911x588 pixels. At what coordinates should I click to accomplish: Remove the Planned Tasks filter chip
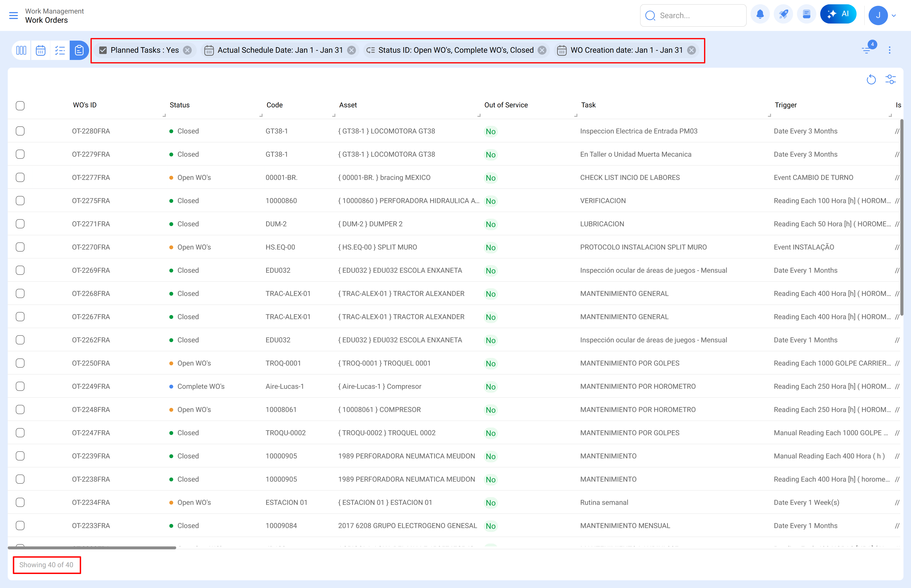pyautogui.click(x=187, y=50)
